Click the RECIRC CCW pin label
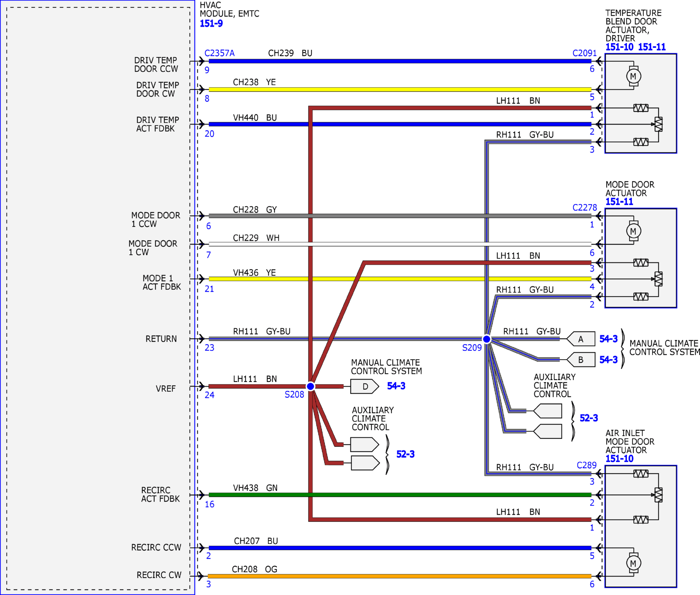Viewport: 700px width, 595px height. [156, 547]
